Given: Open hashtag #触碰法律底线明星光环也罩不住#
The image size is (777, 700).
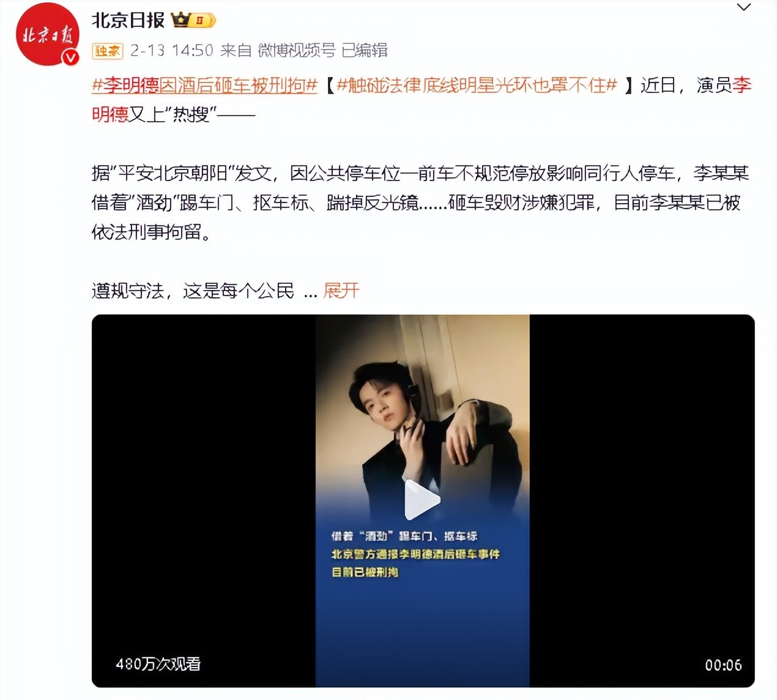Looking at the screenshot, I should pos(477,85).
